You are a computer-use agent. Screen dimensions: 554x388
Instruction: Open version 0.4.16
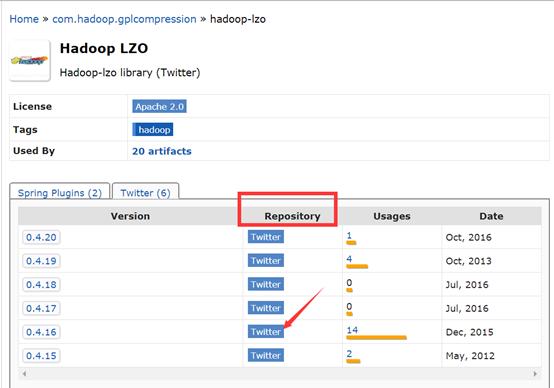(x=41, y=332)
